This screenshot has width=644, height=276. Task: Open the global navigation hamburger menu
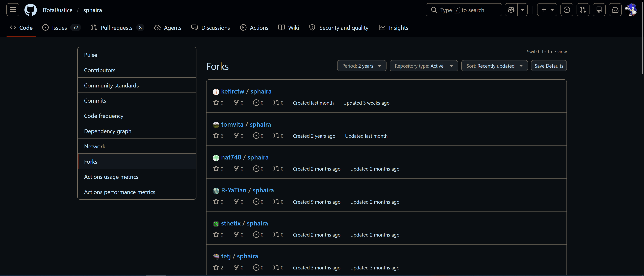coord(13,10)
